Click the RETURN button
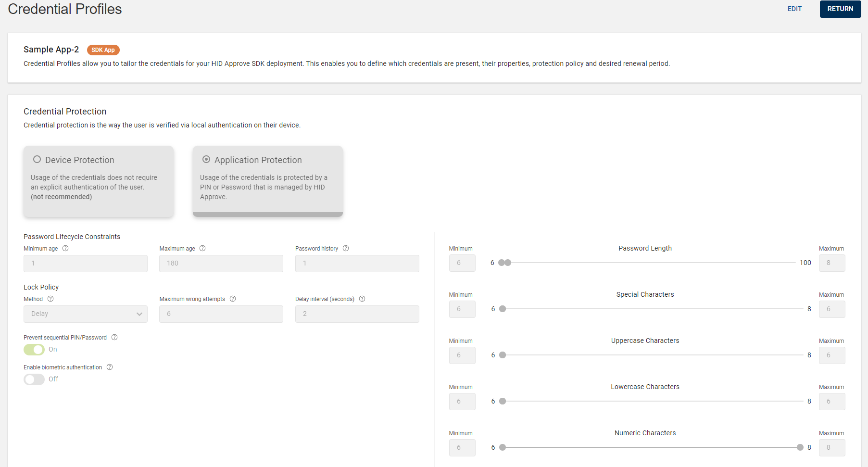This screenshot has width=868, height=467. click(840, 9)
